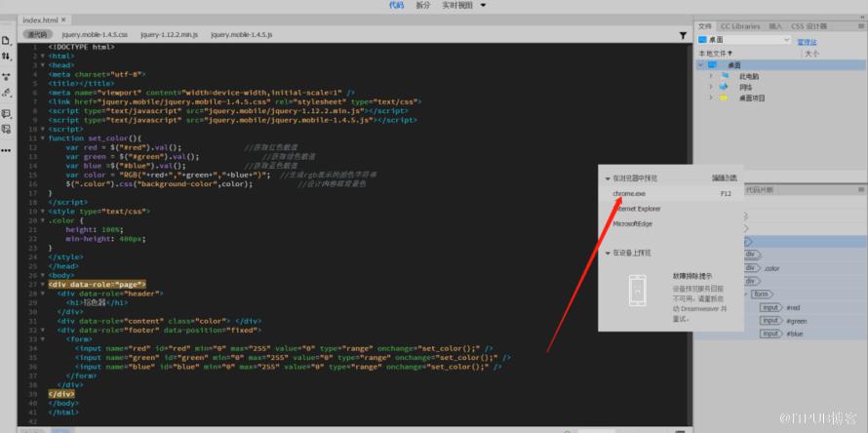Collapse the style block at line 19
Screen dimensions: 868x433
(x=43, y=212)
